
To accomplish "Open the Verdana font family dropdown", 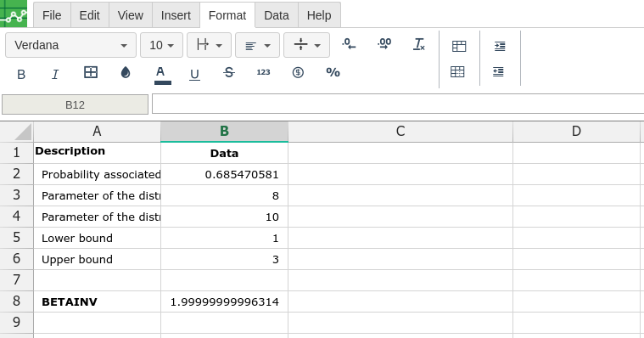I will [x=70, y=45].
